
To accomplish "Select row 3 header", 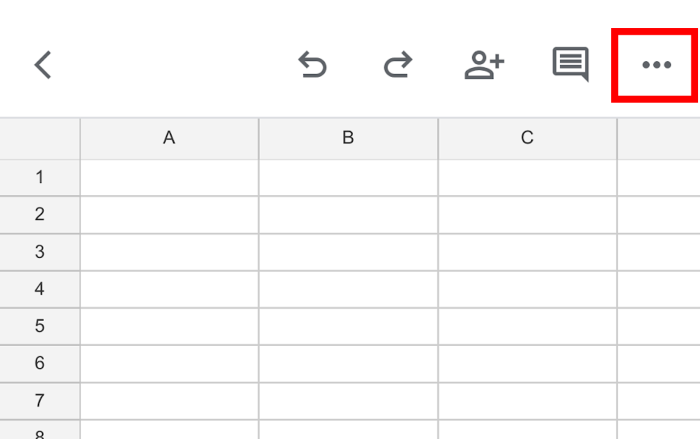I will point(40,252).
